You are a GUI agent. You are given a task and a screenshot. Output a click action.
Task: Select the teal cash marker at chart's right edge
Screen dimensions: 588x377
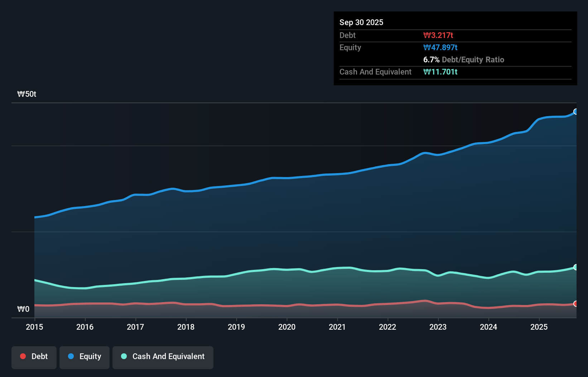[x=575, y=267]
